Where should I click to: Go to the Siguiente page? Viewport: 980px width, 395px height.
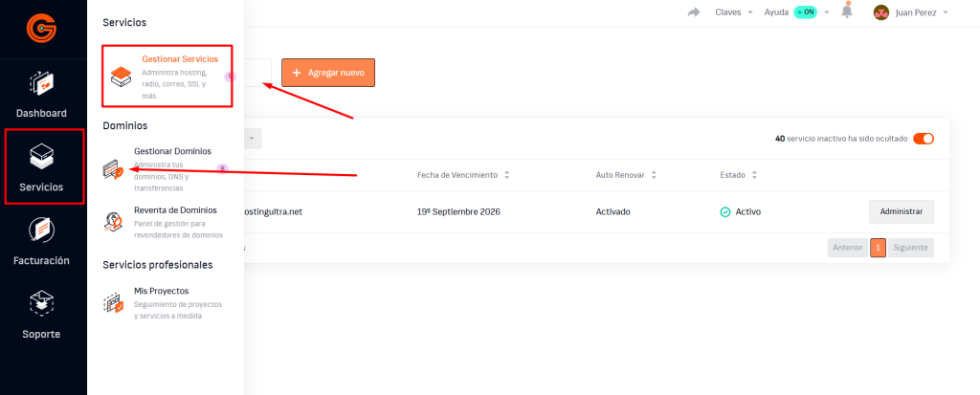point(910,248)
